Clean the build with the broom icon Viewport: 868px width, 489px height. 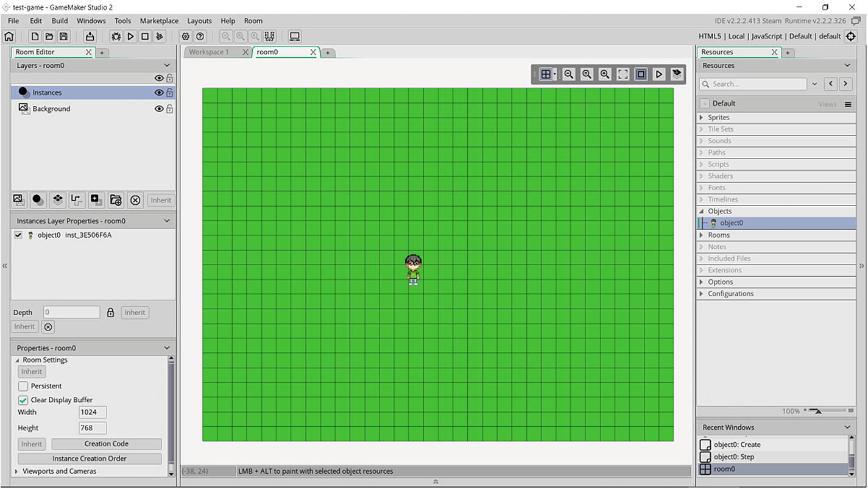(160, 37)
